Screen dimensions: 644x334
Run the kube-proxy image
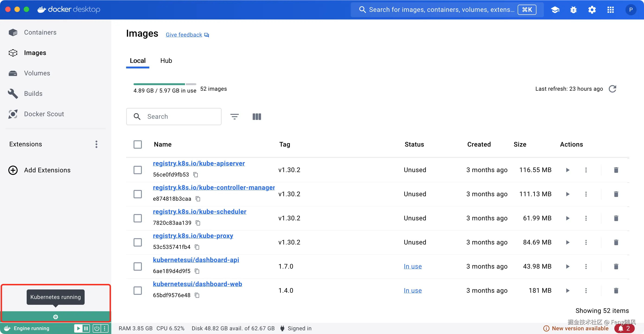(x=567, y=242)
